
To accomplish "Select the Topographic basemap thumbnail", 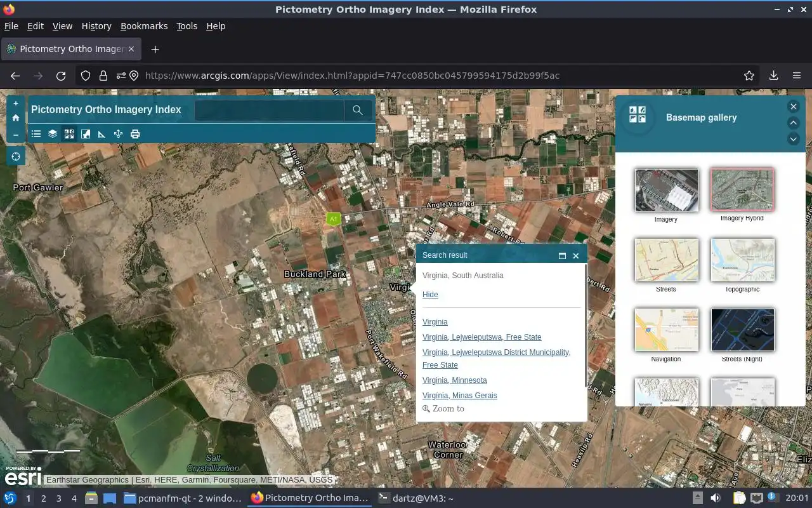I will click(x=742, y=260).
